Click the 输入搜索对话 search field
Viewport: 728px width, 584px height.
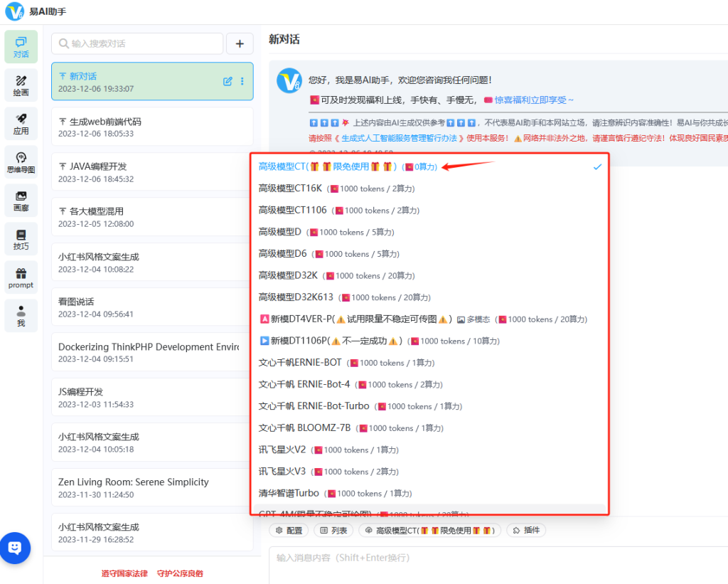137,44
